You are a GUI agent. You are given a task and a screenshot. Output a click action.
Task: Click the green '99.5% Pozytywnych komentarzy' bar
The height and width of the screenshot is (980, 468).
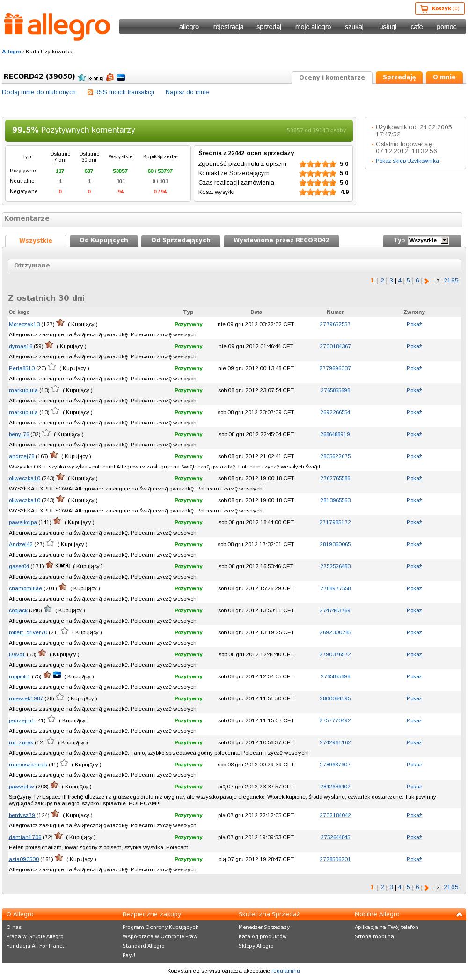point(179,131)
